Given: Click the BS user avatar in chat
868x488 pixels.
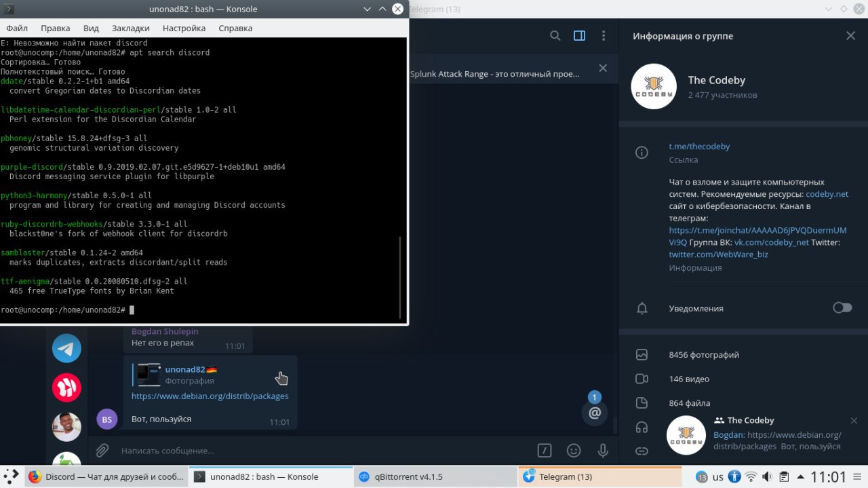Looking at the screenshot, I should pos(107,419).
